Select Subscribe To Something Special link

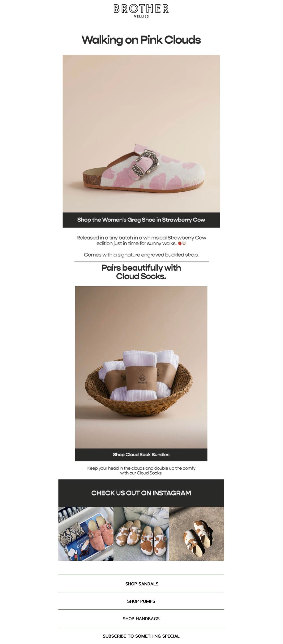click(141, 636)
